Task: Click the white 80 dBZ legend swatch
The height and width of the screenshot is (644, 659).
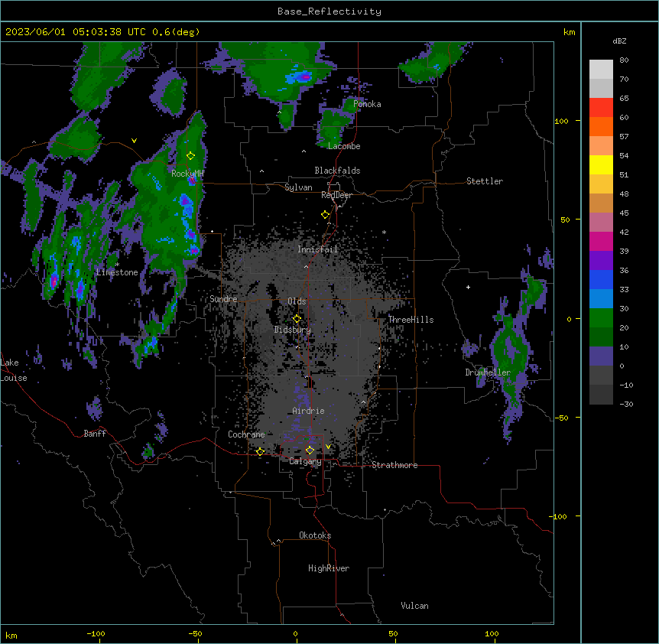Action: pos(601,70)
